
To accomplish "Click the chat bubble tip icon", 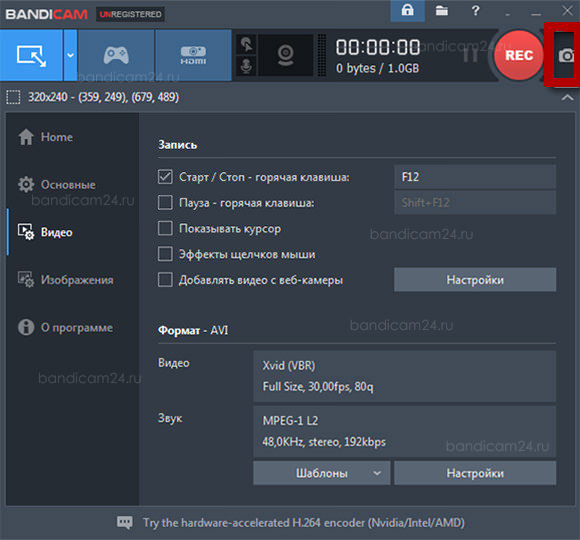I will pos(125,523).
